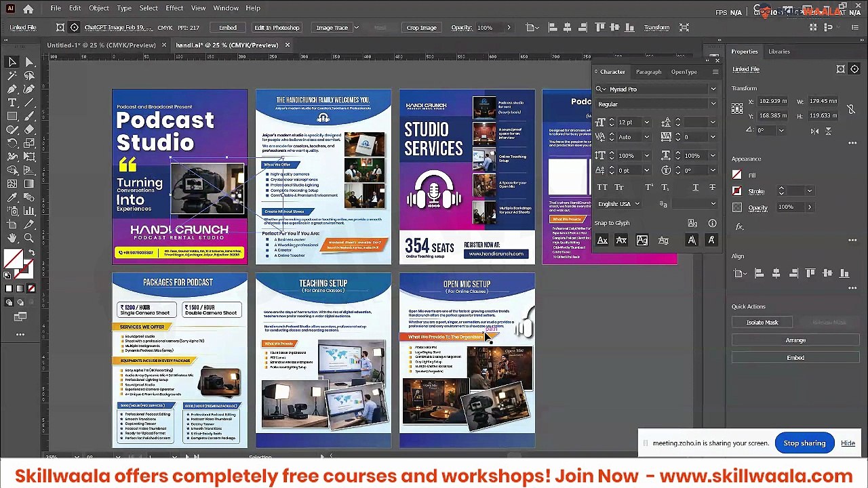Select the Line Segment tool
This screenshot has height=488, width=868.
point(29,102)
